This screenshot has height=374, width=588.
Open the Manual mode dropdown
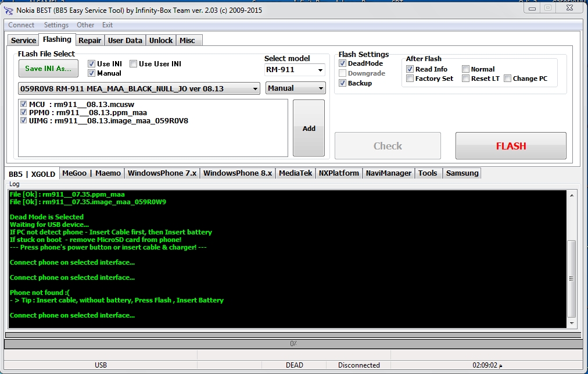296,88
